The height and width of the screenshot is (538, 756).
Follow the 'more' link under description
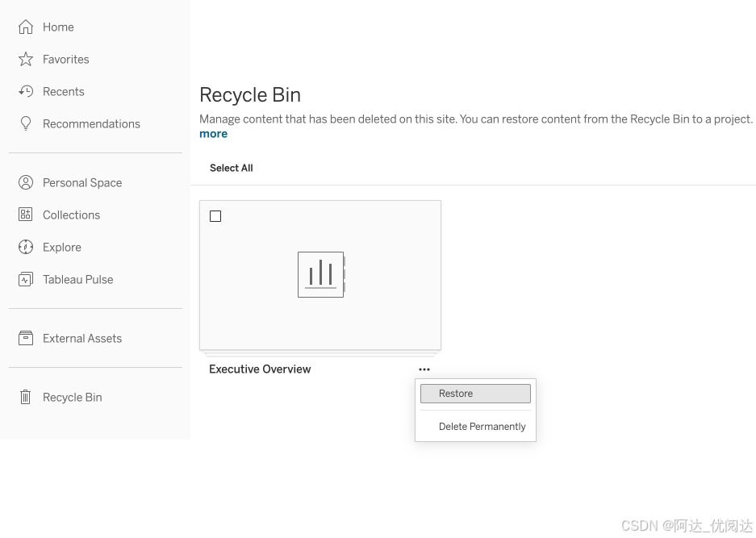tap(214, 134)
